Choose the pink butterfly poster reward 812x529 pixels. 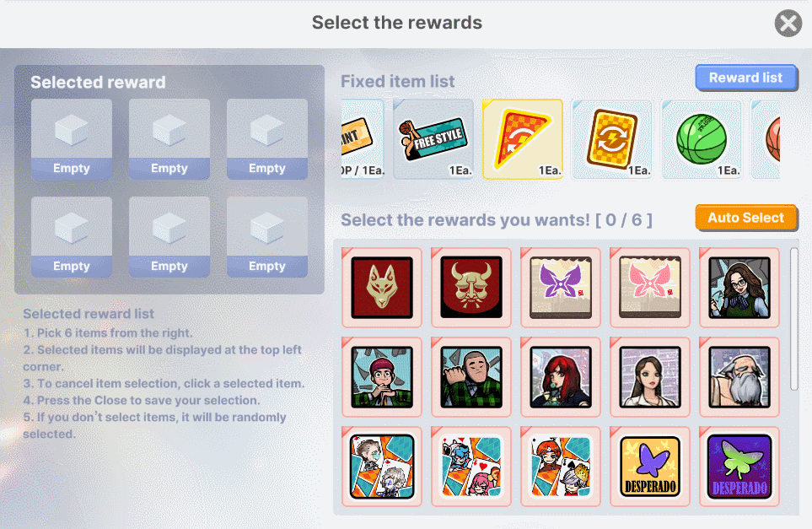[x=650, y=288]
